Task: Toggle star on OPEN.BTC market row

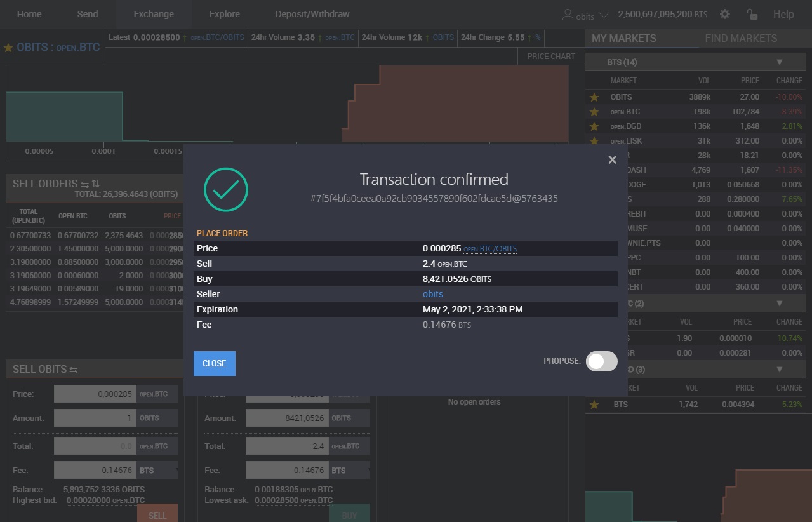Action: (594, 112)
